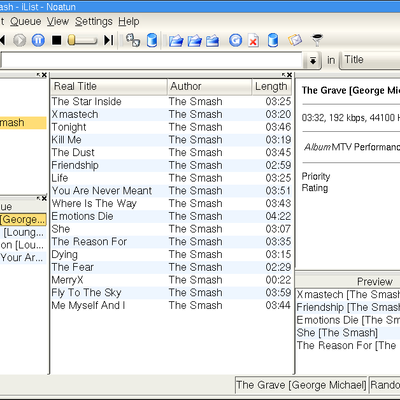This screenshot has height=400, width=400.
Task: Click 'Xmastech [The Smash' in Preview list
Action: [348, 295]
